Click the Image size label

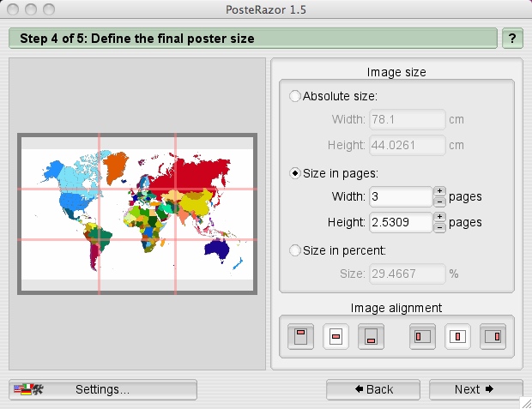pos(396,72)
